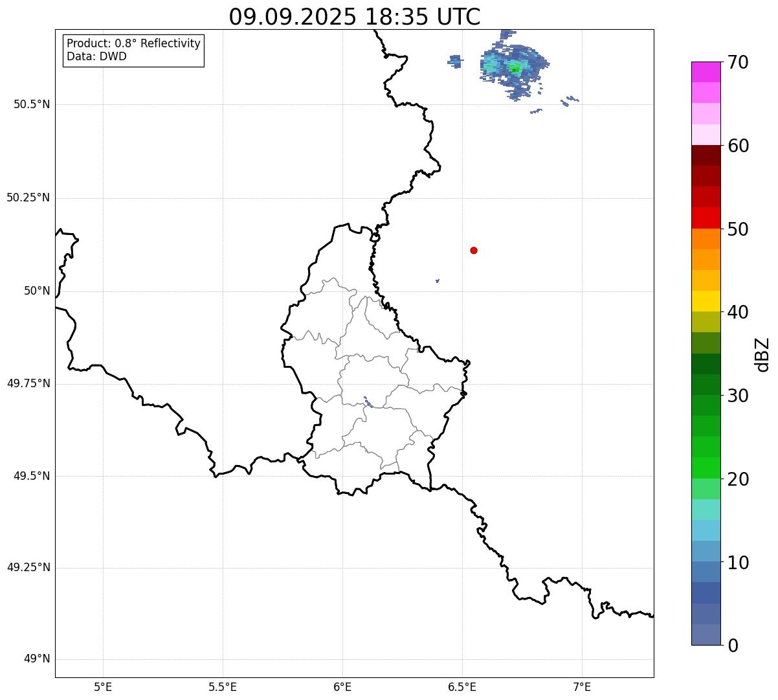Click the 10 tick on the colorbar
Image resolution: width=778 pixels, height=700 pixels.
(738, 563)
